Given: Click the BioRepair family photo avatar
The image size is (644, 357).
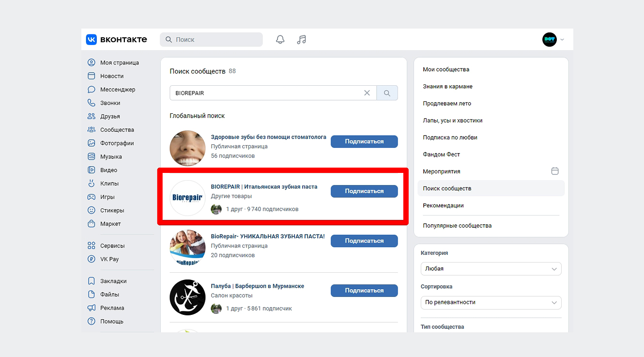Looking at the screenshot, I should tap(188, 248).
